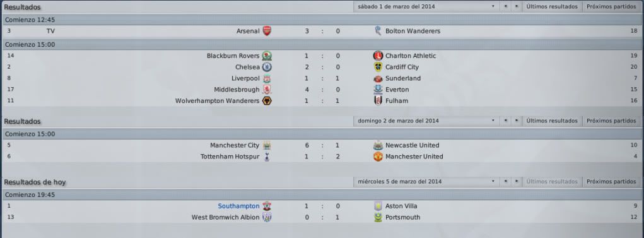This screenshot has width=644, height=238.
Task: Open the sábado 1 de marzo date dropdown
Action: tap(426, 6)
